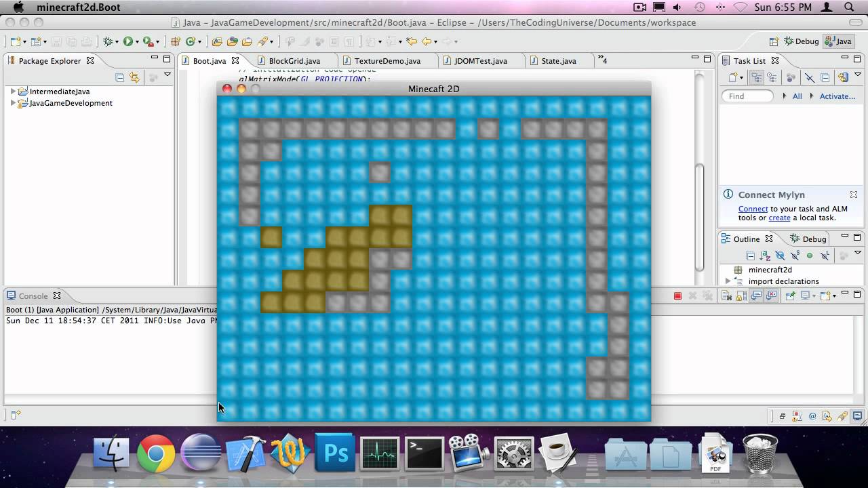Click the Debug bug toolbar icon
The image size is (868, 488).
[107, 41]
